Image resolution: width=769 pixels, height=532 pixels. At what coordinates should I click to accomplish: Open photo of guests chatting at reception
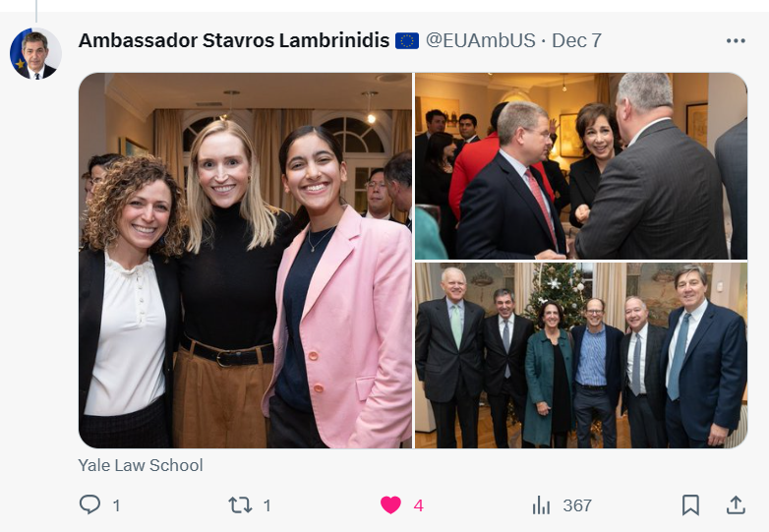coord(581,166)
